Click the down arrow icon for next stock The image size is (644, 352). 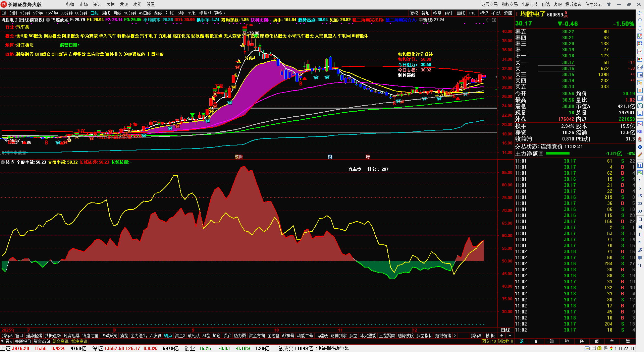[x=640, y=28]
